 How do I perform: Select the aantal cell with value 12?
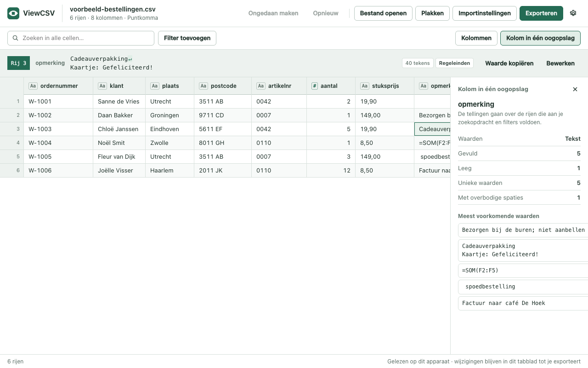click(331, 171)
